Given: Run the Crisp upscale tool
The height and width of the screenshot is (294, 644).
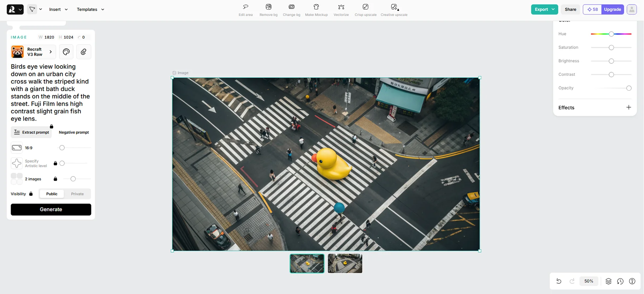Looking at the screenshot, I should (x=366, y=10).
